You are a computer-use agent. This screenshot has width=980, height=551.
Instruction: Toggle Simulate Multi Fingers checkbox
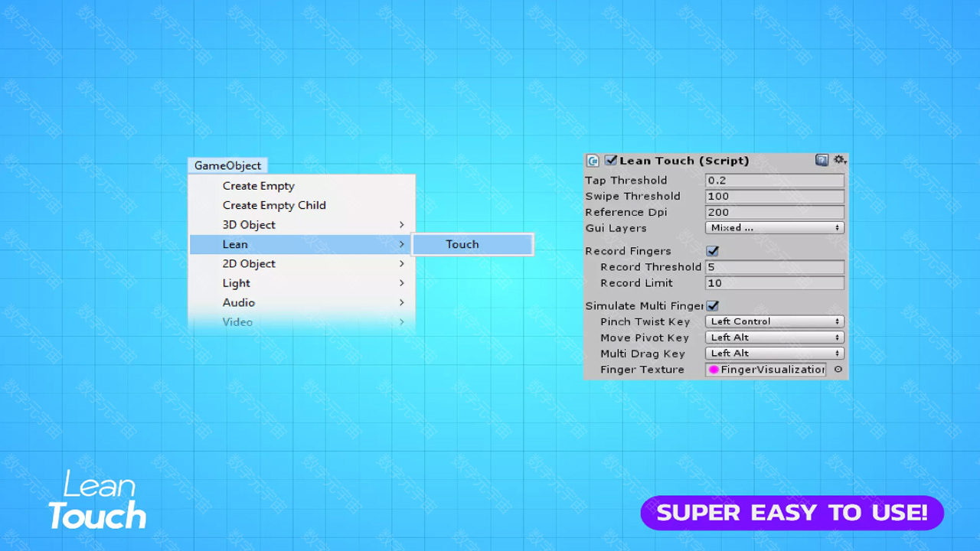pyautogui.click(x=713, y=306)
